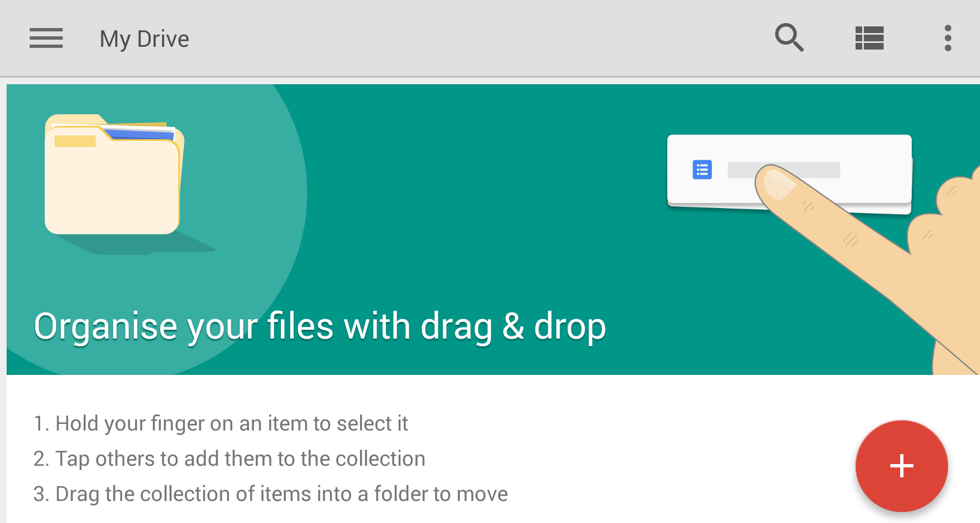
Task: Switch to list view layout
Action: point(869,38)
